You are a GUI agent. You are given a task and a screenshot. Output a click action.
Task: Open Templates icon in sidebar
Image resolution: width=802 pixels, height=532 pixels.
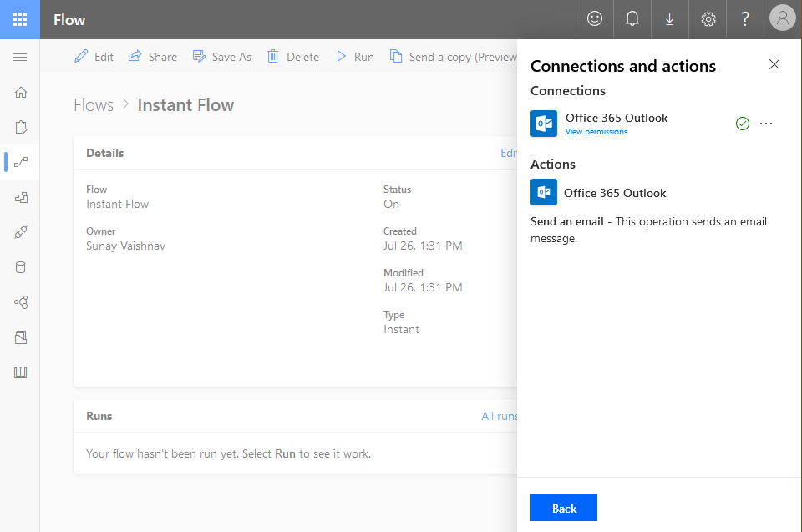pyautogui.click(x=20, y=198)
